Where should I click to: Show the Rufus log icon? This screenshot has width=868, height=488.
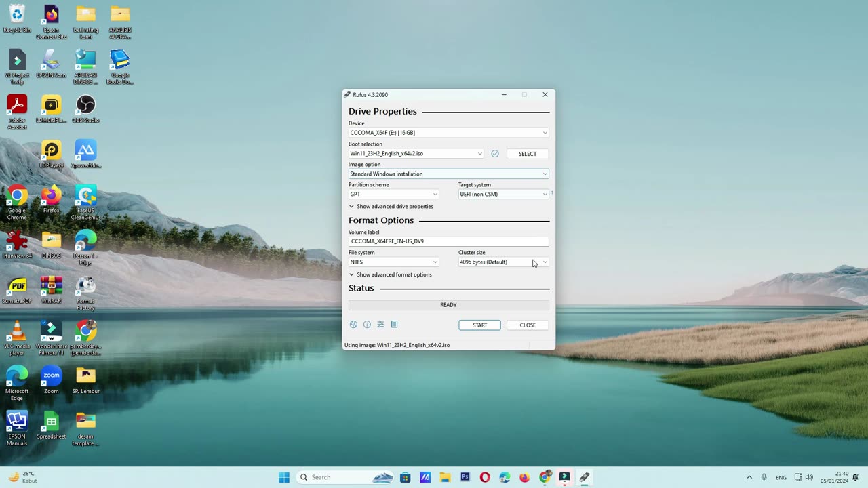(394, 325)
